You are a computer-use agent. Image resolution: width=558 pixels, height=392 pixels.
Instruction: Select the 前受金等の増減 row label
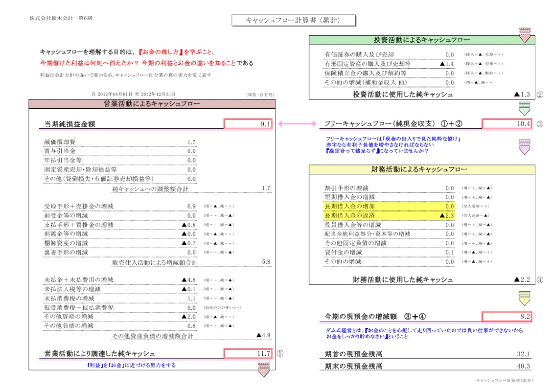click(66, 216)
